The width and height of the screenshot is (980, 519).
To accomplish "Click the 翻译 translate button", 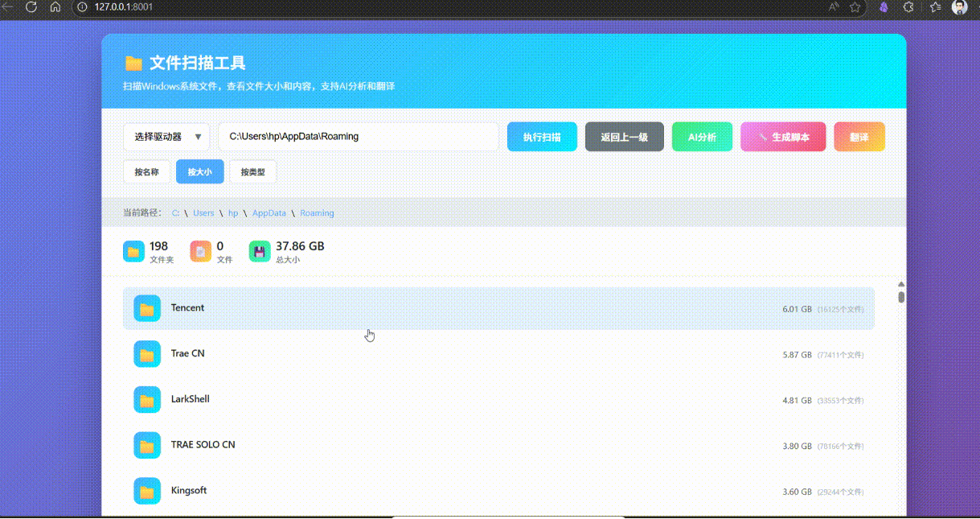I will [859, 137].
